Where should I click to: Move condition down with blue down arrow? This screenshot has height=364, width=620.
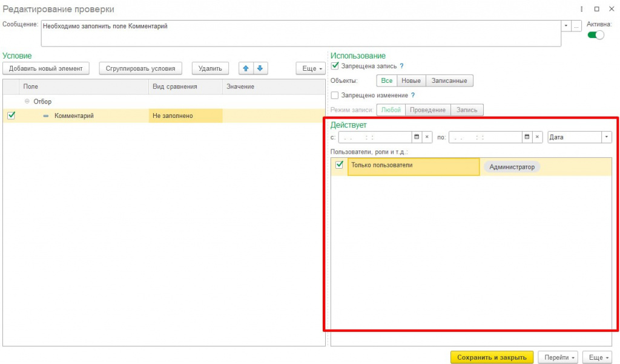click(x=260, y=68)
